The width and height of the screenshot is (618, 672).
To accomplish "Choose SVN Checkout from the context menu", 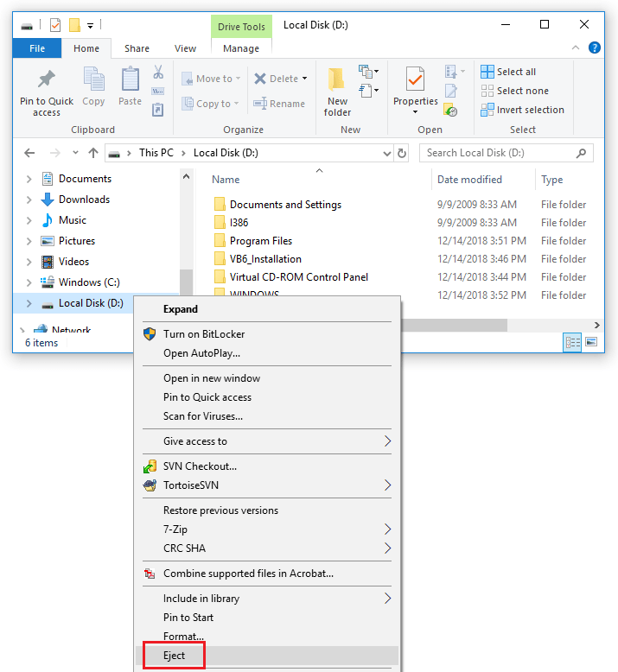I will click(x=267, y=466).
